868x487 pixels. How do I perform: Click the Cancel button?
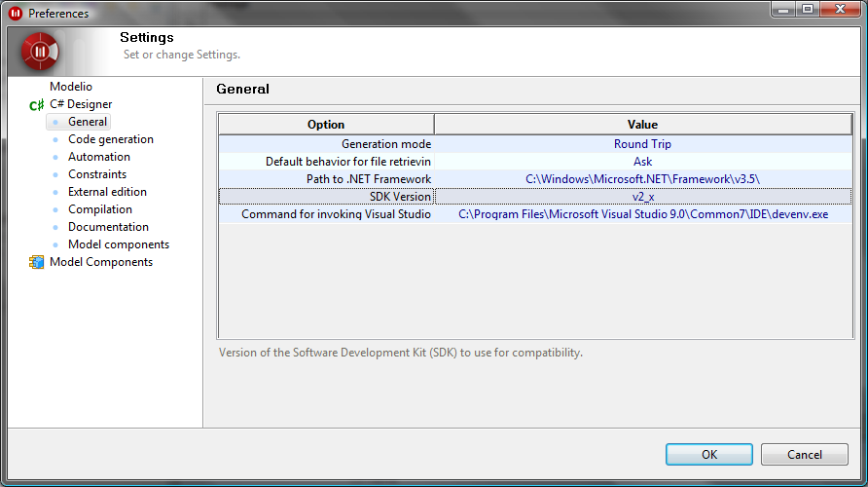805,454
